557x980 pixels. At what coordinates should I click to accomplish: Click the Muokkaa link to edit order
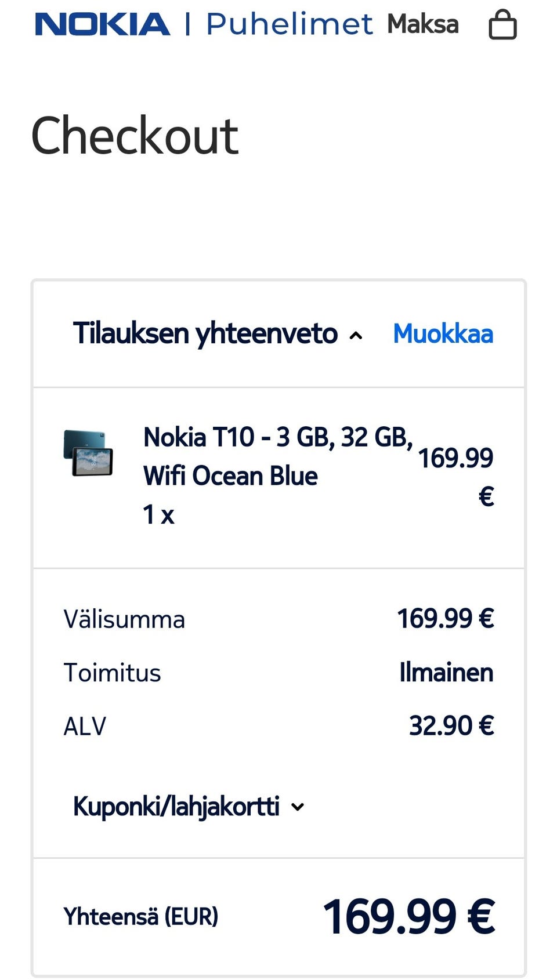[443, 334]
